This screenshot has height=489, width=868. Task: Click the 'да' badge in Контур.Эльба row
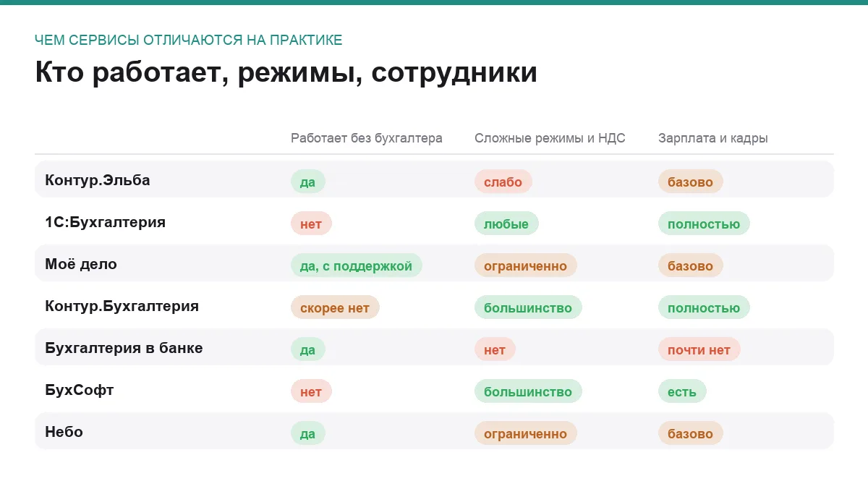308,182
